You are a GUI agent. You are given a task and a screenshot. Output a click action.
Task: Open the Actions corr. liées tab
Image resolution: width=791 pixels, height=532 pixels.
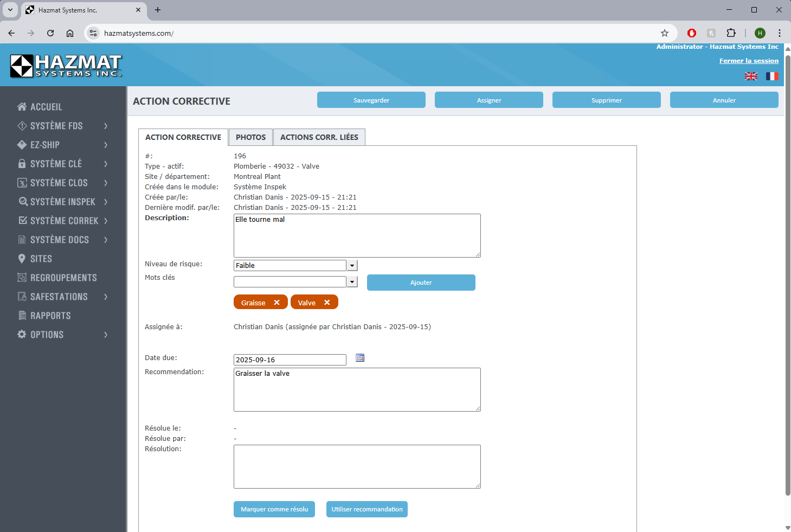(x=319, y=137)
